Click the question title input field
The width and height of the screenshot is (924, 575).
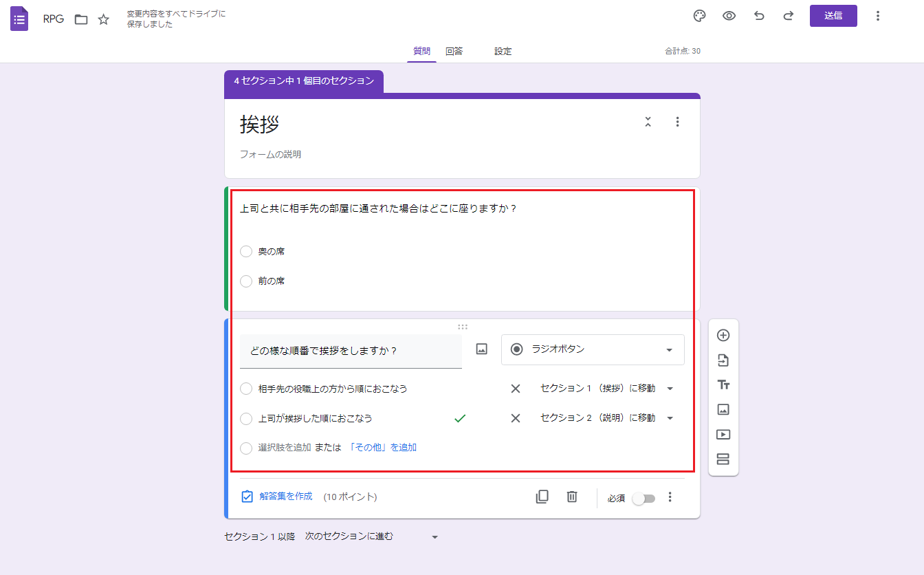tap(351, 351)
